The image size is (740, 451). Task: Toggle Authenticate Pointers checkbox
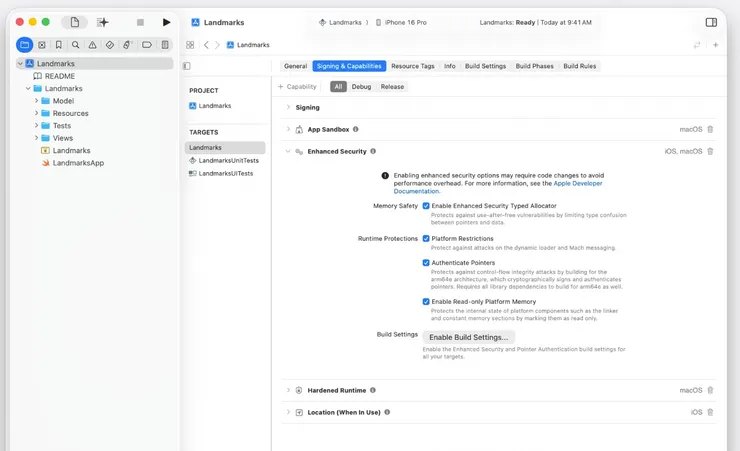pos(426,263)
